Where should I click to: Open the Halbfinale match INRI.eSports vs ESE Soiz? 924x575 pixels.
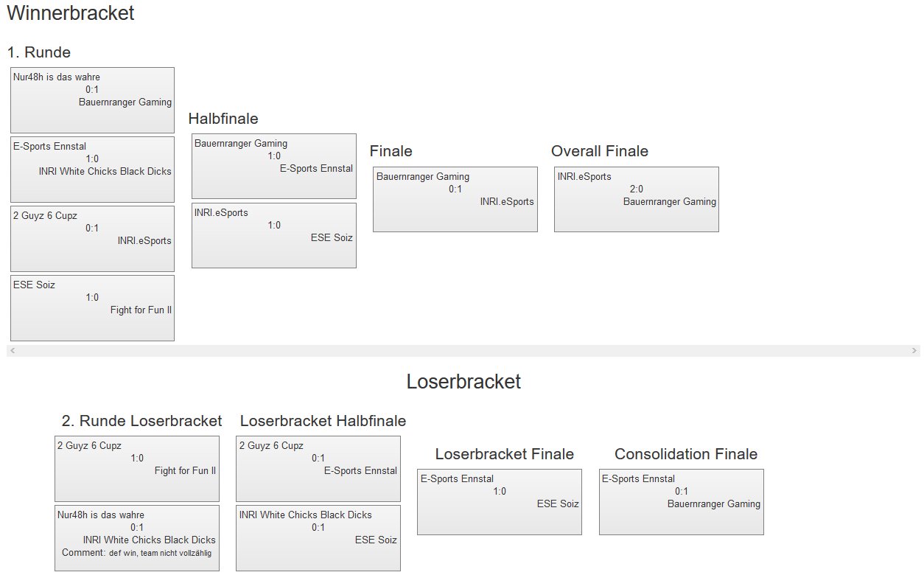[x=273, y=235]
